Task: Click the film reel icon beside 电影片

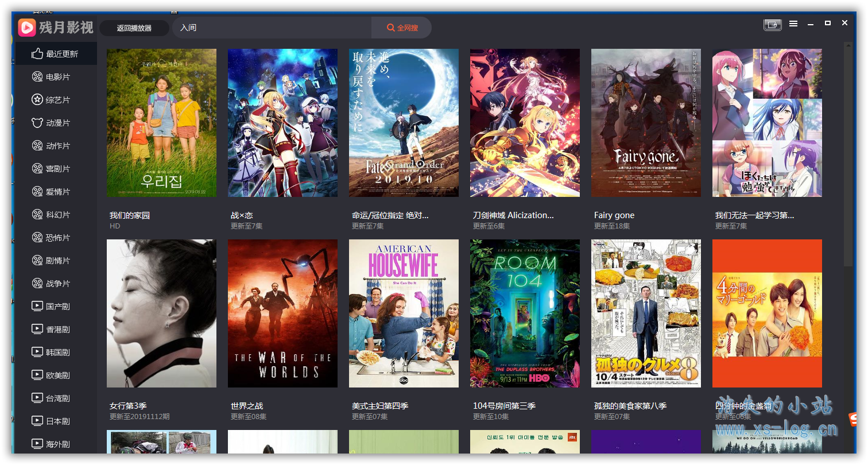Action: coord(37,76)
